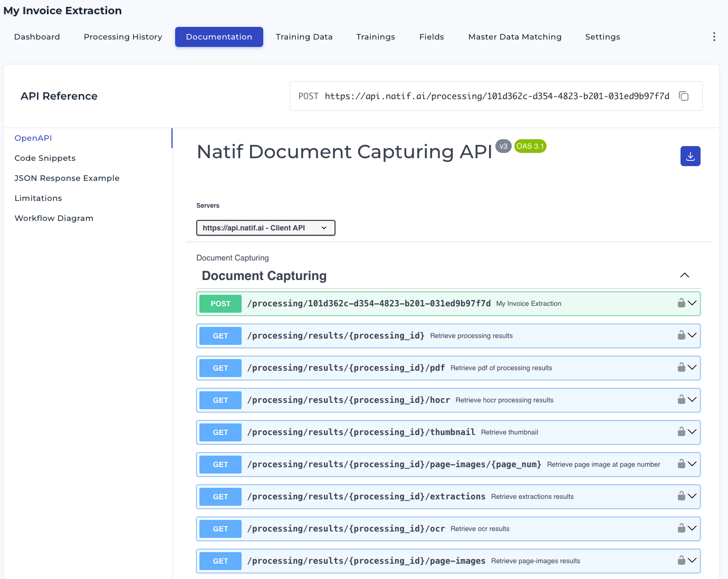The height and width of the screenshot is (579, 728).
Task: Click lock icon on Retrieve thumbnail row
Action: pyautogui.click(x=682, y=431)
